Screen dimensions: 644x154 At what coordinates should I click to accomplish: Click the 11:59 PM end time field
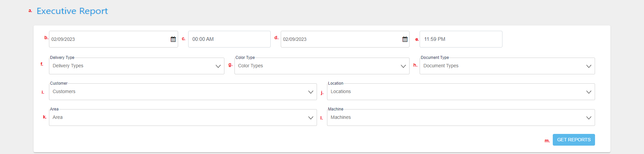click(x=461, y=39)
